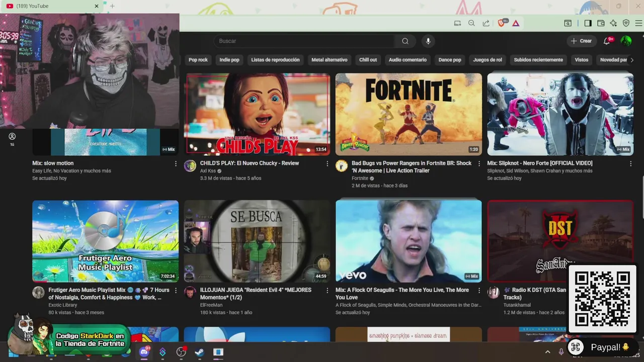Viewport: 644px width, 362px height.
Task: Open OBS Studio from the taskbar
Action: click(181, 352)
